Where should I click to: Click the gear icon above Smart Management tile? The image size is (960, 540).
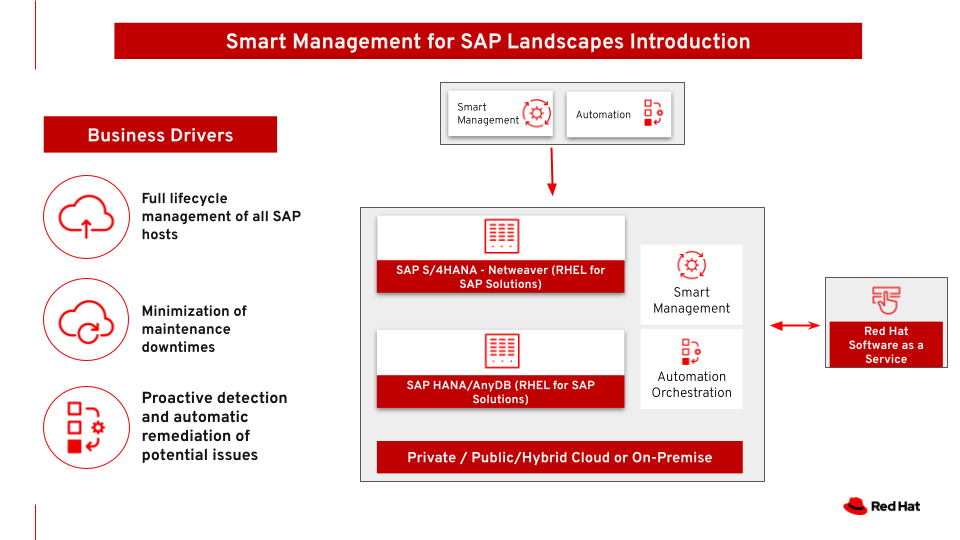[691, 265]
